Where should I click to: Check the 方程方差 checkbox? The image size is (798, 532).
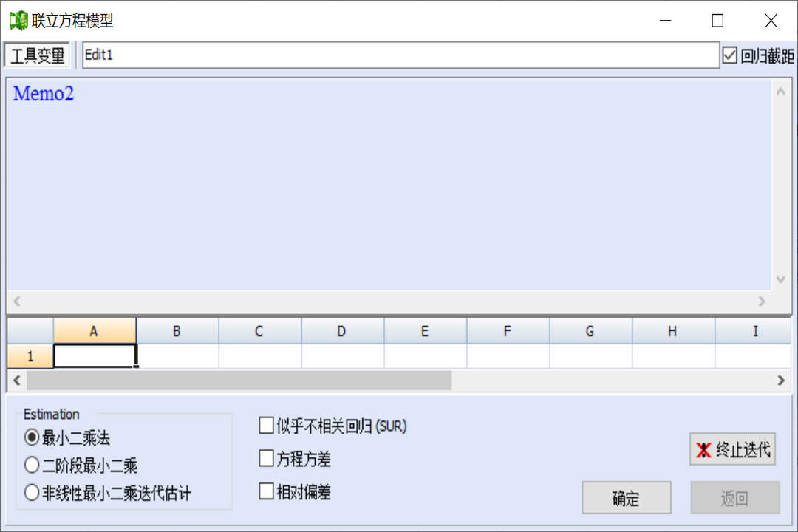tap(266, 459)
